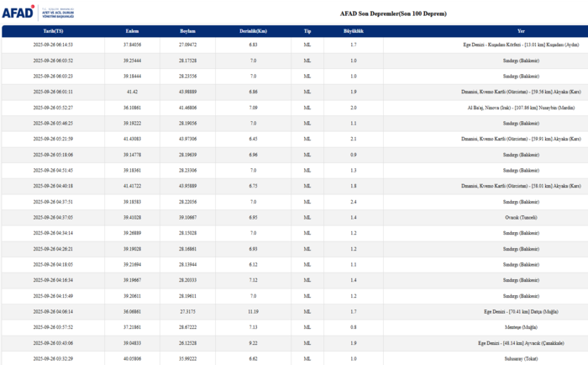Click longitude value 27.09472

click(x=187, y=45)
